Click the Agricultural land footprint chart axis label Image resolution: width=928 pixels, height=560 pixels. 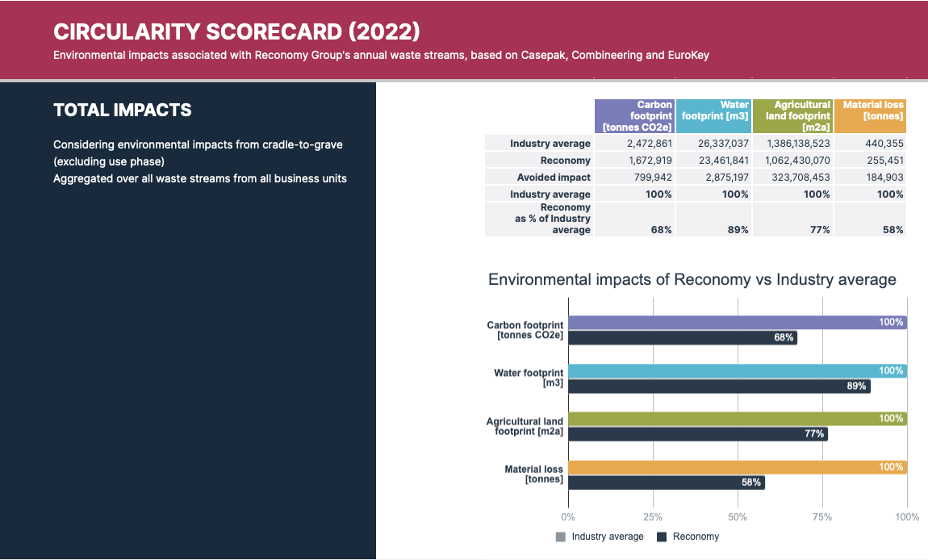[x=525, y=426]
